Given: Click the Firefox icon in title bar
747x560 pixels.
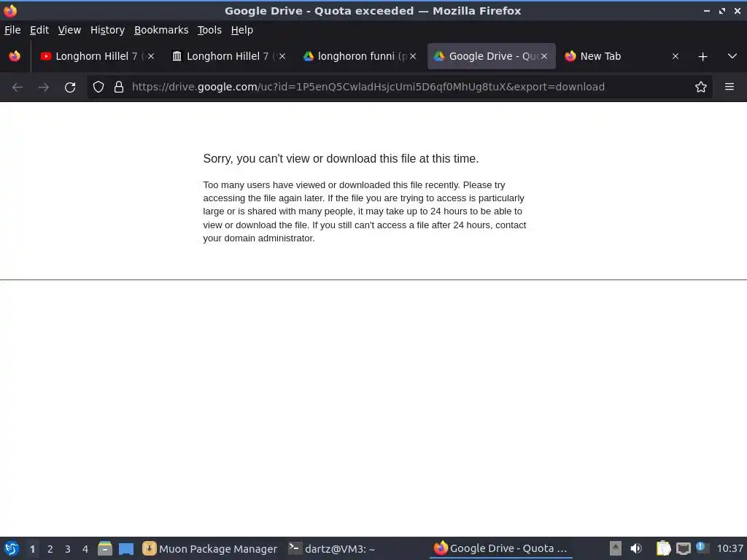Looking at the screenshot, I should click(10, 10).
